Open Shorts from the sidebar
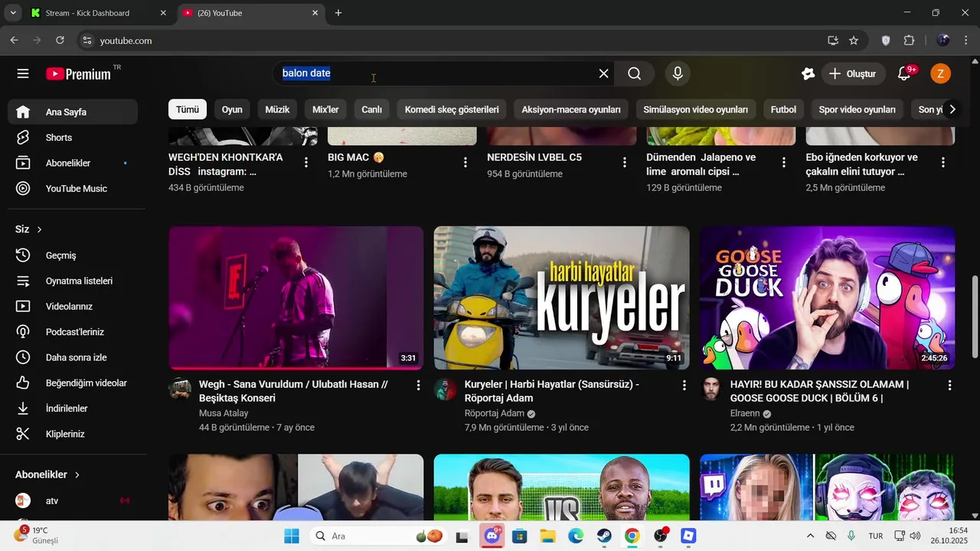This screenshot has height=551, width=980. 73,138
